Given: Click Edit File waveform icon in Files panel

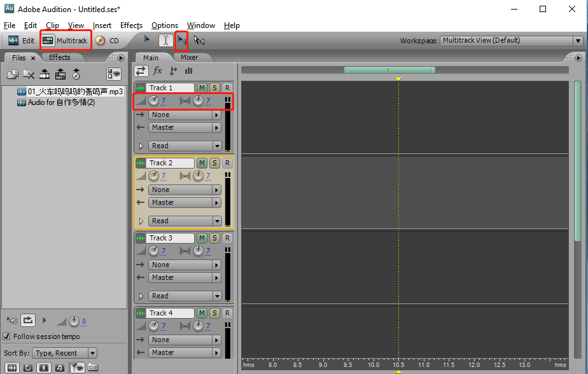Looking at the screenshot, I should click(45, 74).
